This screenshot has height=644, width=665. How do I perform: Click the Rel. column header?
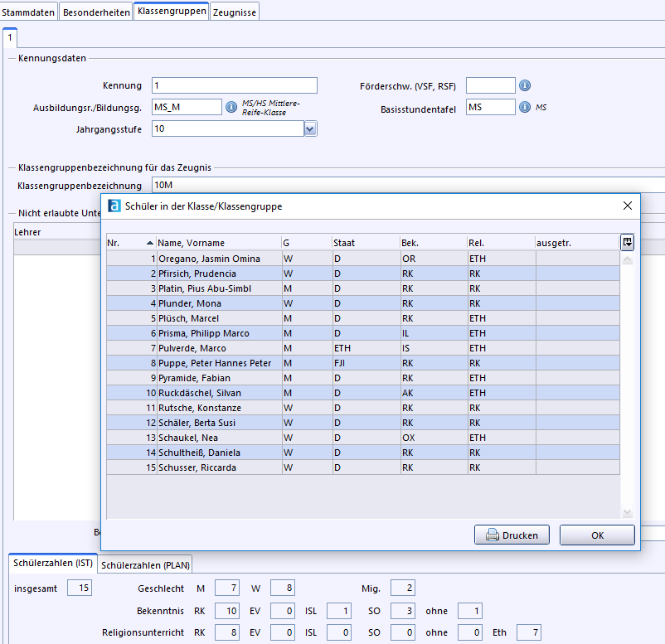point(501,243)
